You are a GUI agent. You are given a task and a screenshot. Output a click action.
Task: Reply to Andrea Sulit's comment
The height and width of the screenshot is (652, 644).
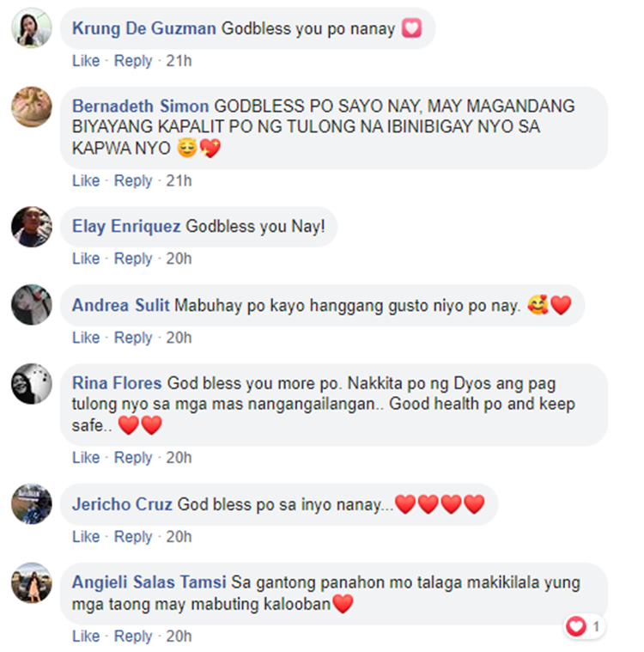(x=133, y=338)
